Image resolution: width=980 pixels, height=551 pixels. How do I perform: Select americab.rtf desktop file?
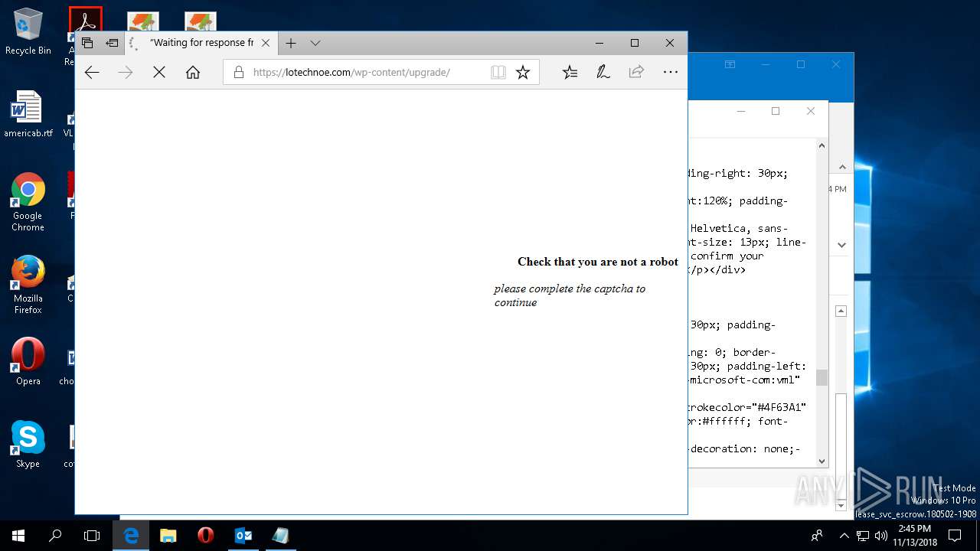point(28,113)
